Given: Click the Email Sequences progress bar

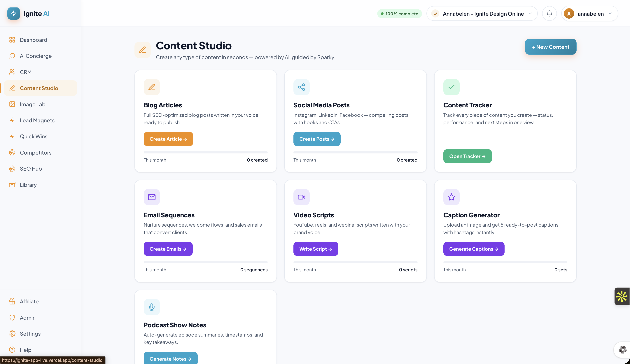Looking at the screenshot, I should tap(206, 262).
